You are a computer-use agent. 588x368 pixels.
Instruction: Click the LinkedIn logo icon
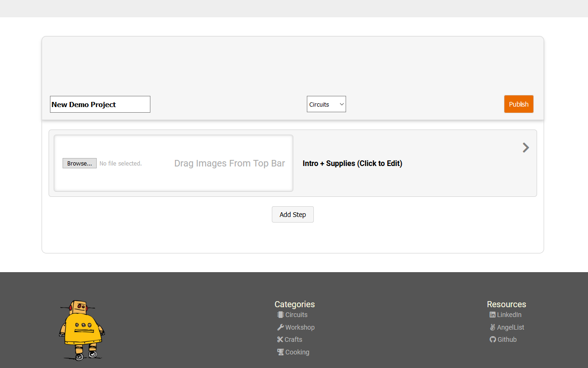492,315
